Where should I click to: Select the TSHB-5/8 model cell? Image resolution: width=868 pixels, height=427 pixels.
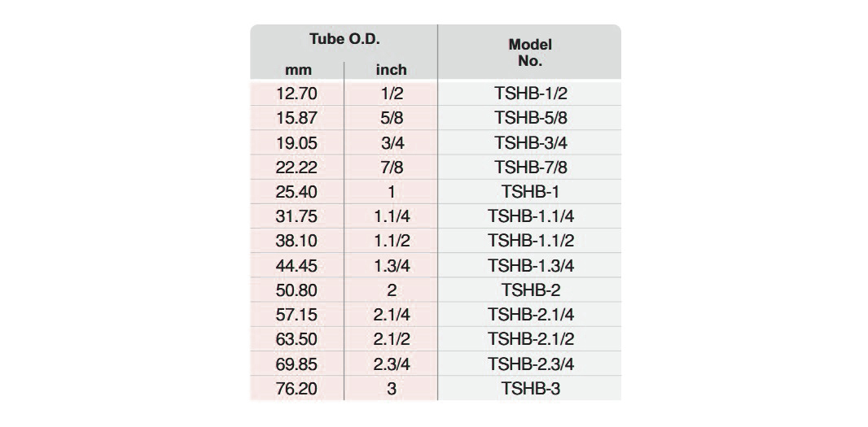pos(530,118)
